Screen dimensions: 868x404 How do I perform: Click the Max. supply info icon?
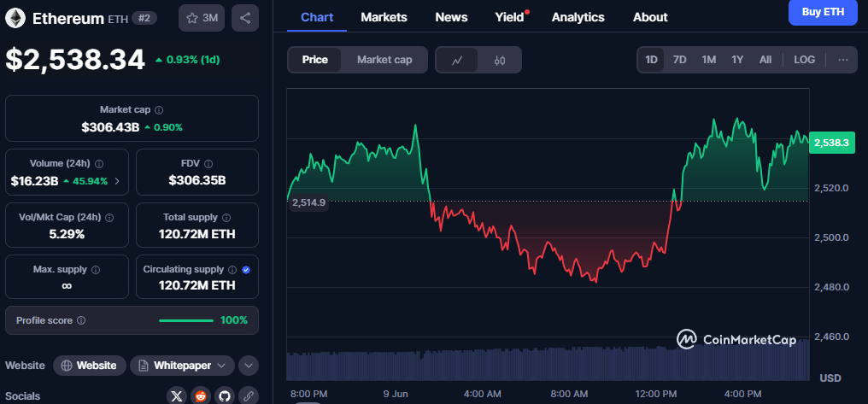96,270
